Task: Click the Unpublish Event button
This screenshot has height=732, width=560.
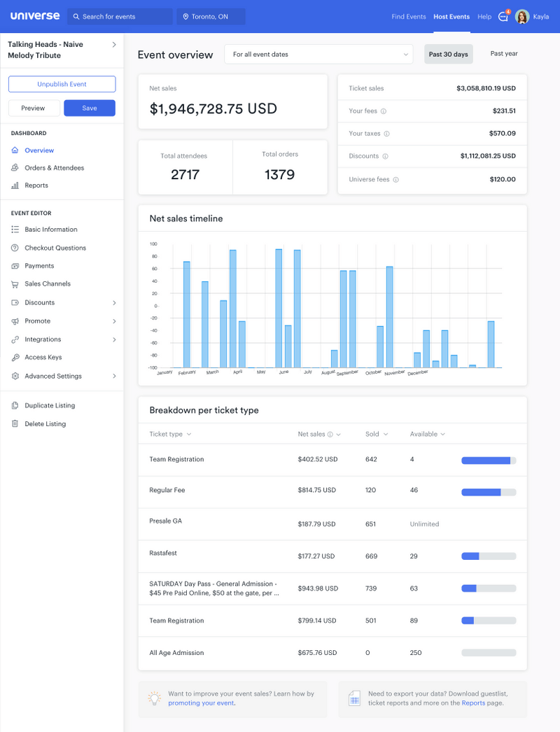Action: click(x=62, y=84)
